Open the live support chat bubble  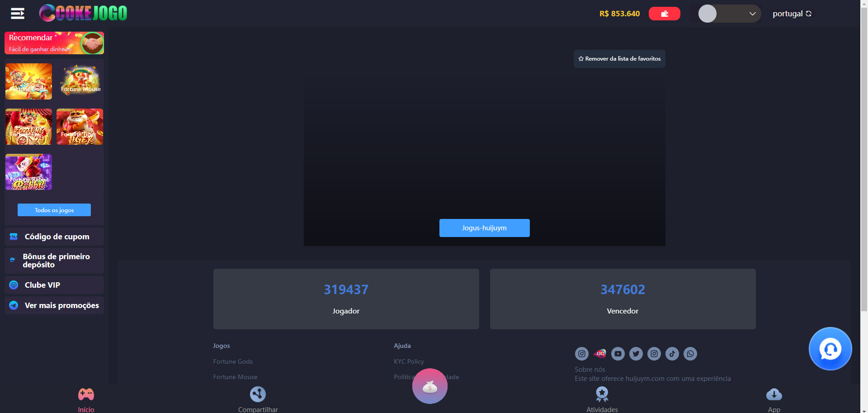[830, 349]
